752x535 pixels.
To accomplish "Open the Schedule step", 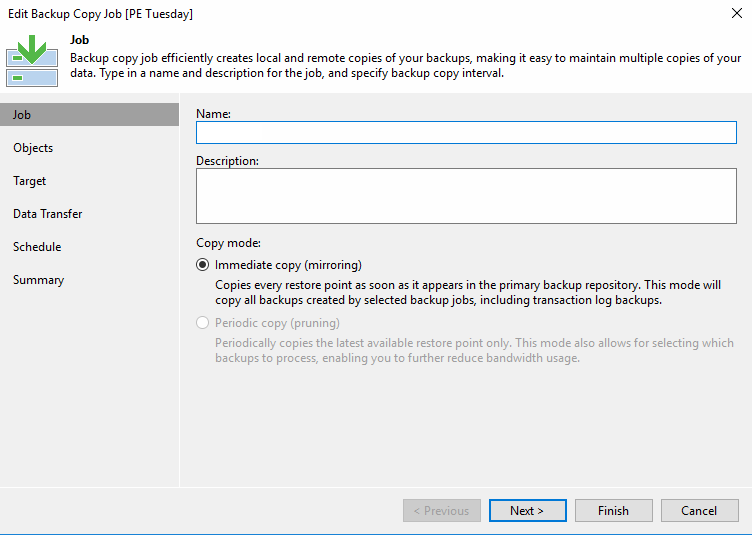I will click(37, 247).
